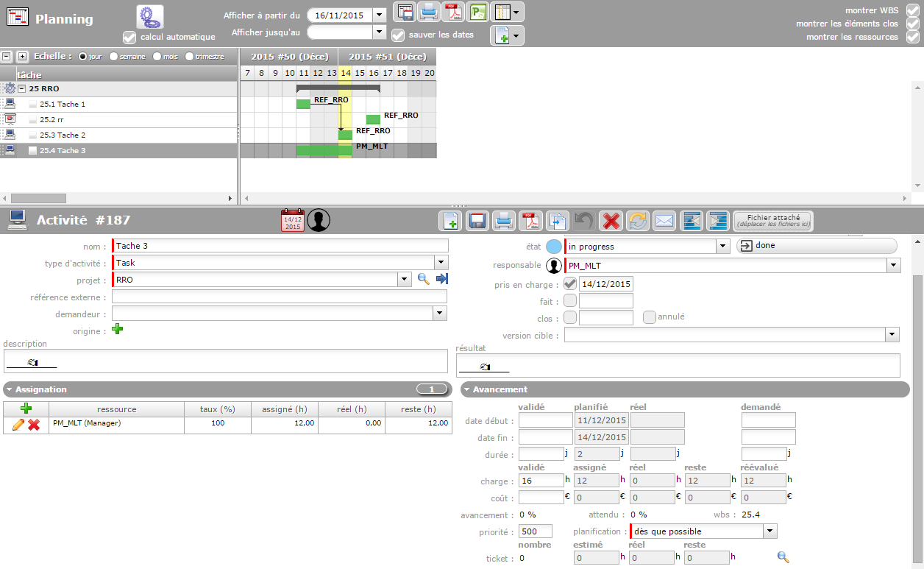
Task: Open the type d'activité dropdown
Action: [x=441, y=263]
